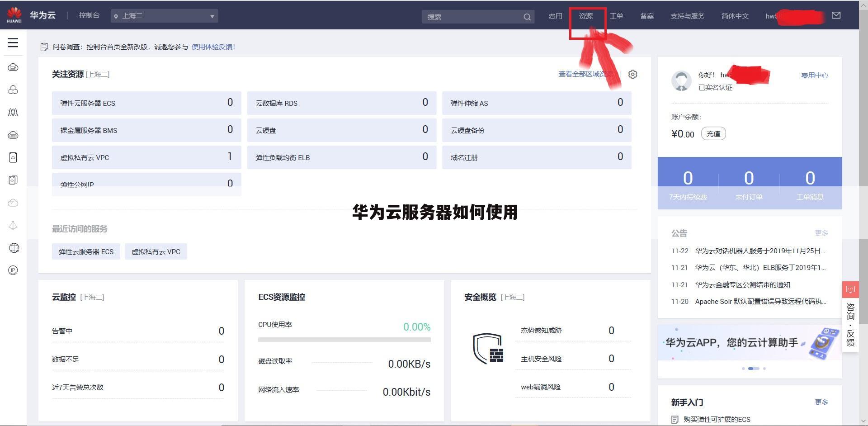The width and height of the screenshot is (868, 426).
Task: Open the 弹性负载均衡 ELB resource card
Action: [x=342, y=157]
